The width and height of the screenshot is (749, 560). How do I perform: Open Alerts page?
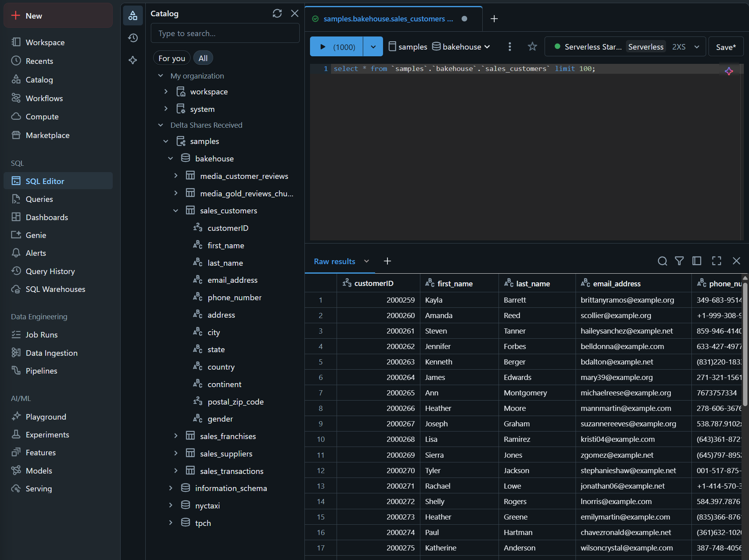58,253
